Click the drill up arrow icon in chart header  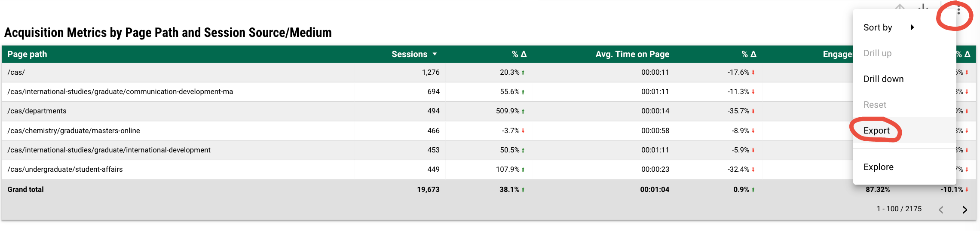coord(900,7)
